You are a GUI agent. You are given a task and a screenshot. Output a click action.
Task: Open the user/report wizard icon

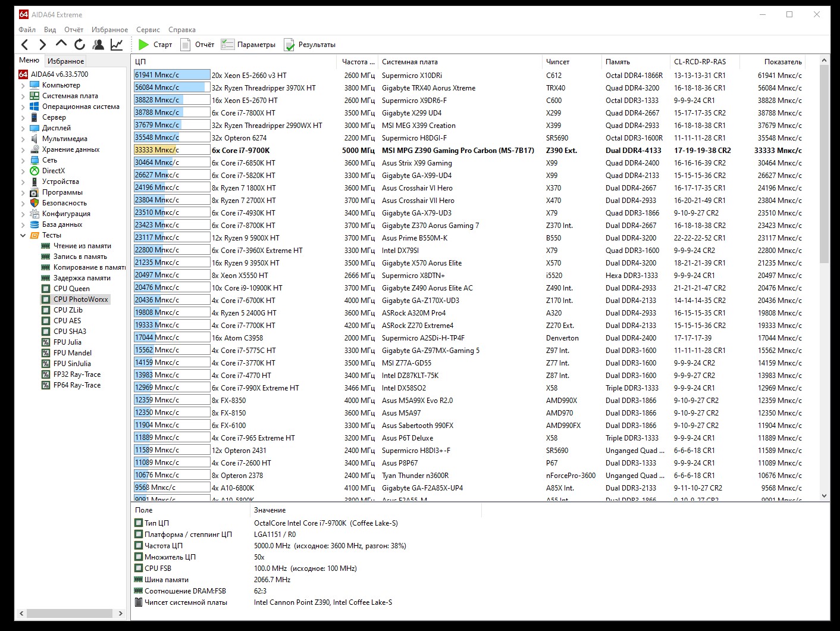tap(98, 45)
